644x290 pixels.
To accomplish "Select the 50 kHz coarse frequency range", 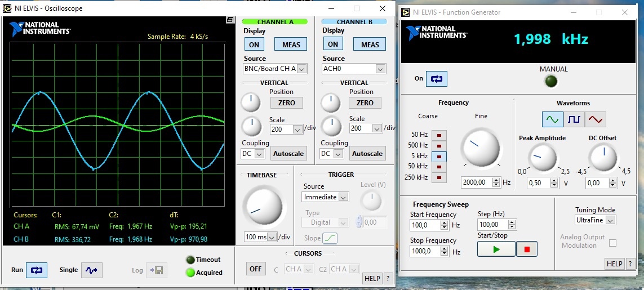I will point(439,167).
